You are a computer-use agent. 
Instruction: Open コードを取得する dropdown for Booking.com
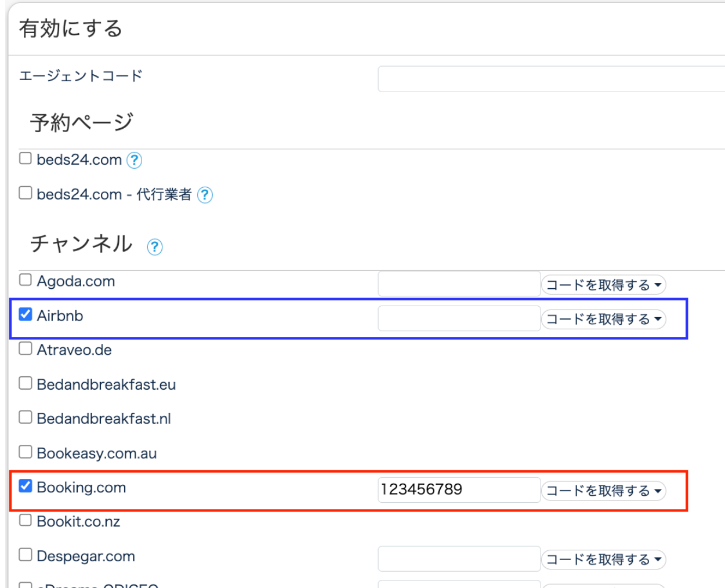(x=603, y=491)
